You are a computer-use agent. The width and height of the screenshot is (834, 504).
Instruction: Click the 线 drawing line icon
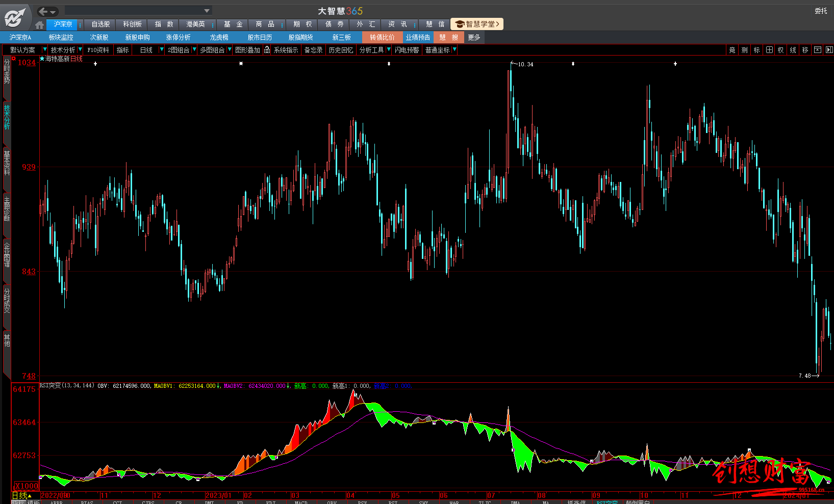pos(793,50)
